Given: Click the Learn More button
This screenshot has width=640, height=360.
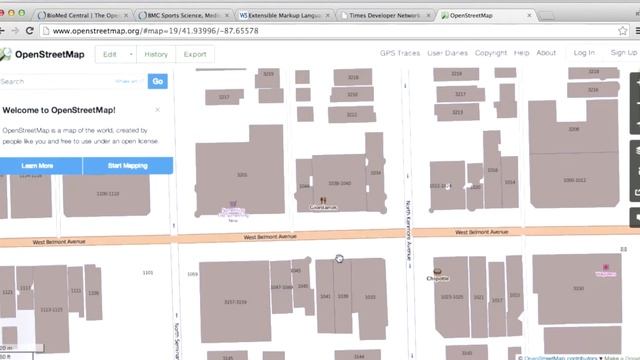Looking at the screenshot, I should click(x=41, y=166).
